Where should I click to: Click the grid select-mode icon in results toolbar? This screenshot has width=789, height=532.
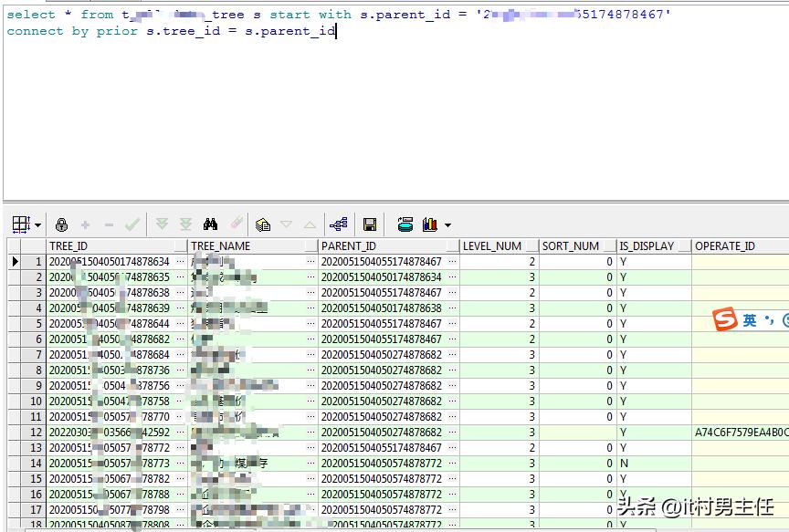21,224
